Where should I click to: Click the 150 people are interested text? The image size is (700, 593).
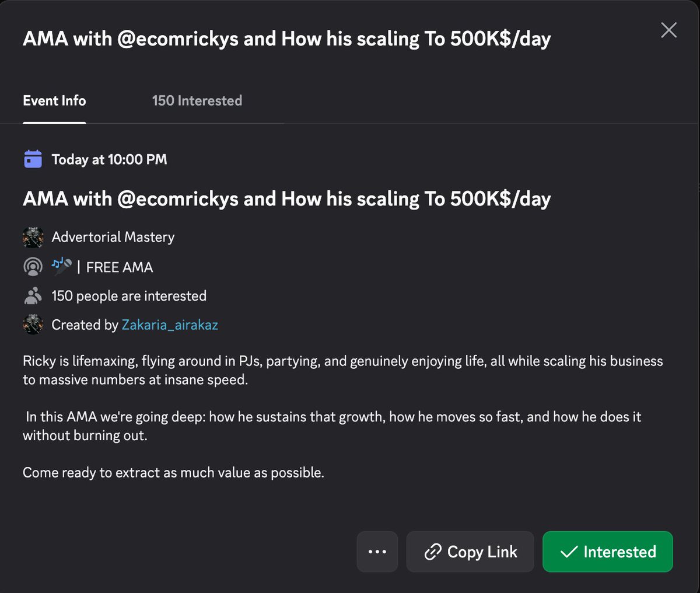tap(129, 296)
